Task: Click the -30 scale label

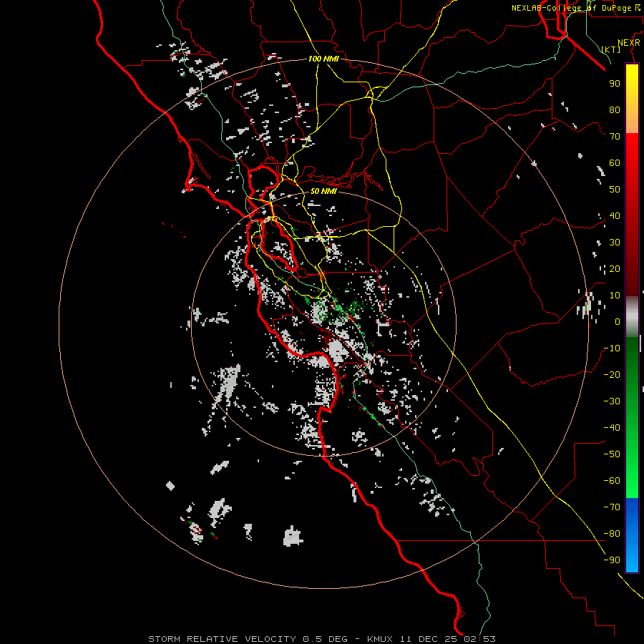Action: [612, 401]
